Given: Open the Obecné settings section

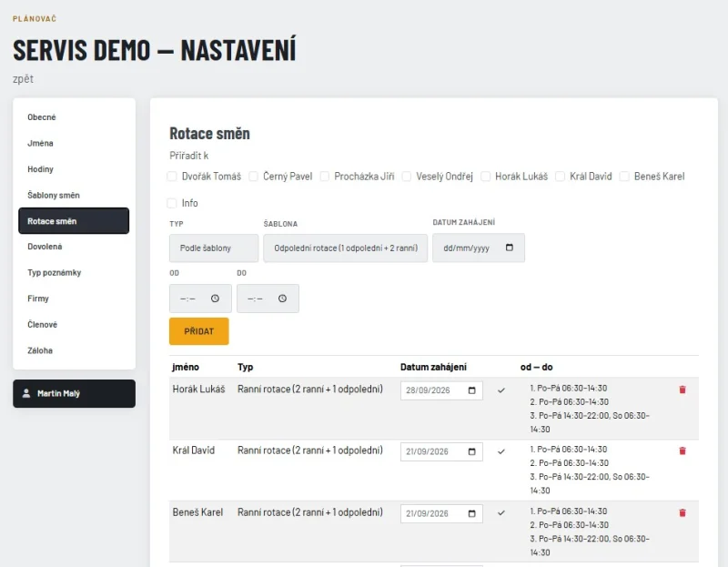Looking at the screenshot, I should [x=74, y=117].
